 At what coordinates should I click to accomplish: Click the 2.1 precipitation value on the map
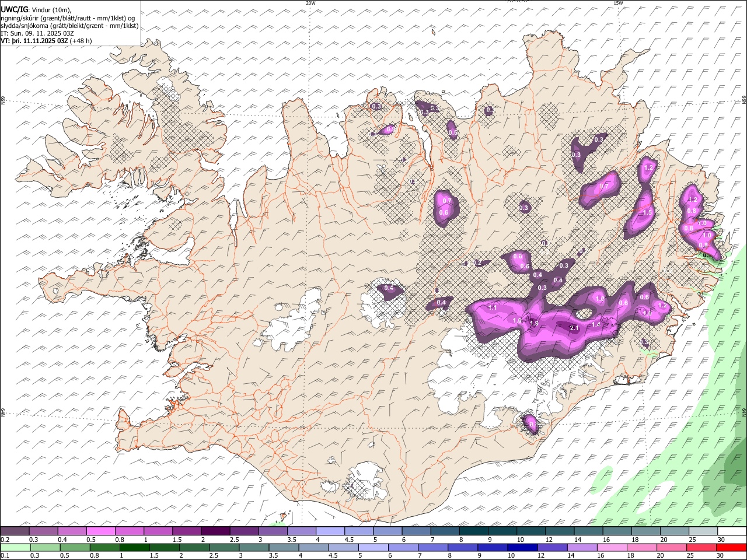pos(574,328)
